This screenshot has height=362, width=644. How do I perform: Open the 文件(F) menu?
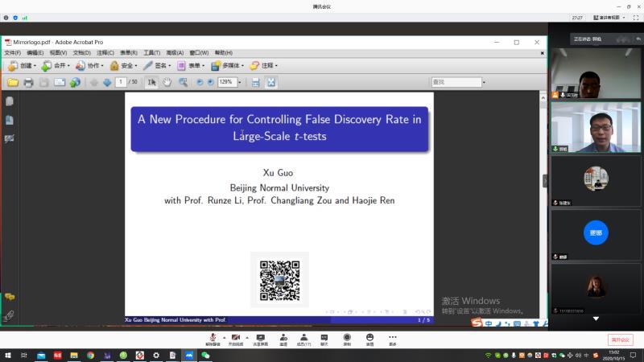(12, 52)
